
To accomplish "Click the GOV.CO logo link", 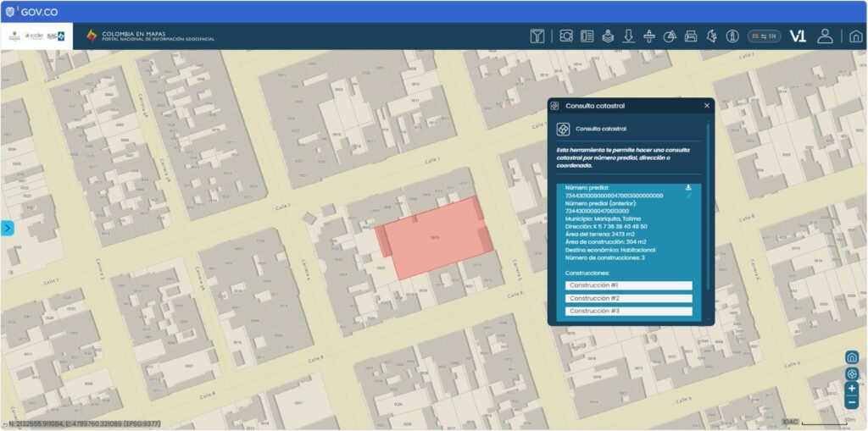I will [x=31, y=12].
